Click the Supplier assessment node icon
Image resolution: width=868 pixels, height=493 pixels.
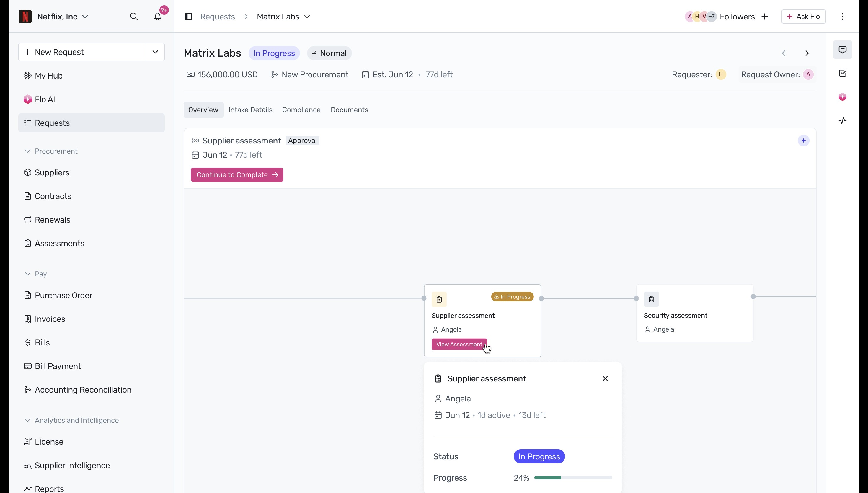(439, 299)
